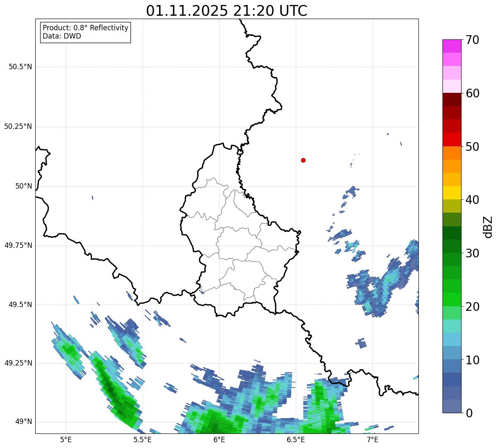Click the yellow colorbar swatch above 40
The height and width of the screenshot is (448, 498).
(x=452, y=193)
